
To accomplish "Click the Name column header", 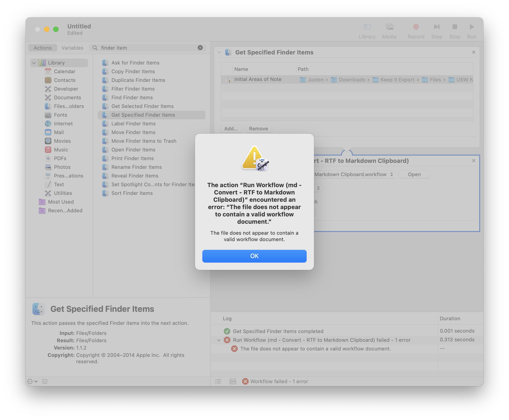I will pos(241,69).
